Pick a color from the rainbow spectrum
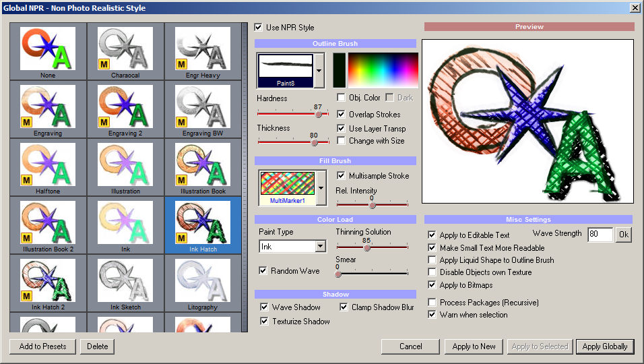This screenshot has width=644, height=364. (x=383, y=70)
